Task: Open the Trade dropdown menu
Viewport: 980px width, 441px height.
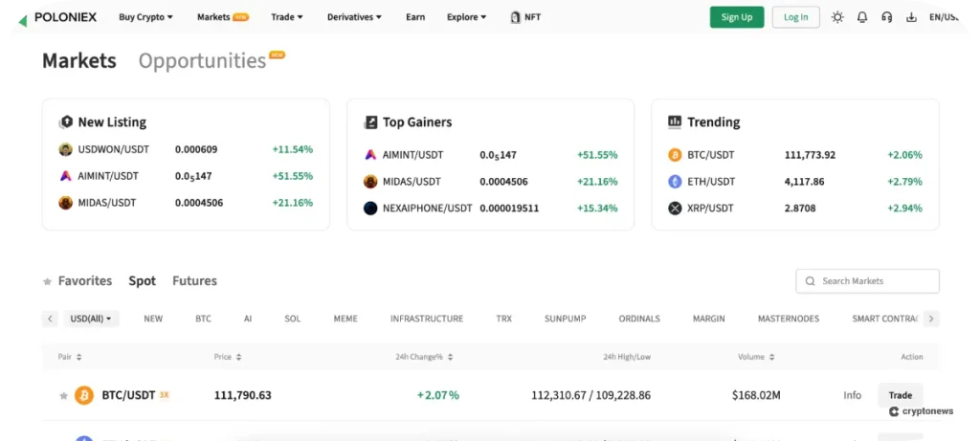Action: coord(287,17)
